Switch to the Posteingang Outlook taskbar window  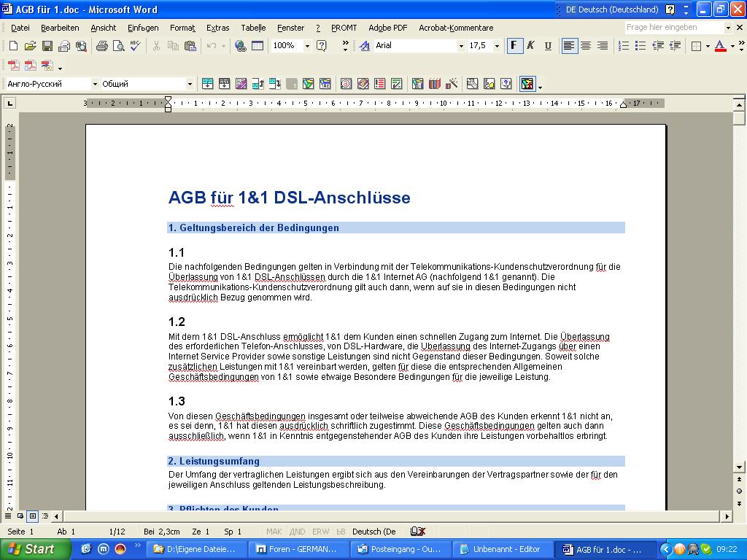pyautogui.click(x=400, y=550)
